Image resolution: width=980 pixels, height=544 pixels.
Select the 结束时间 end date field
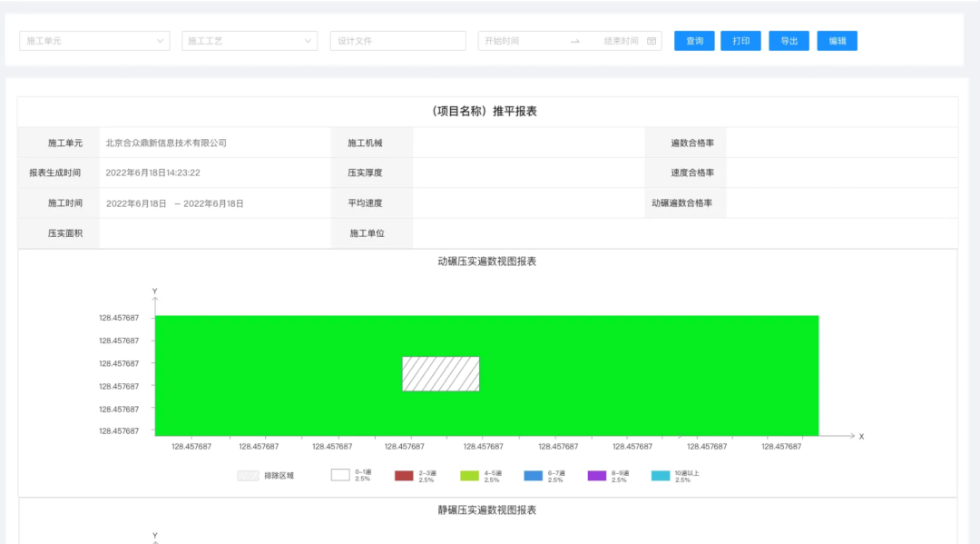[620, 41]
